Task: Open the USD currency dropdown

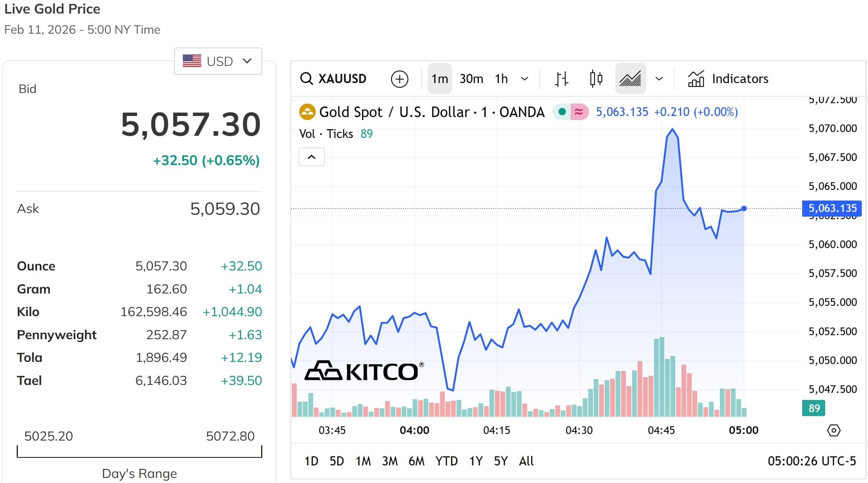Action: [218, 61]
